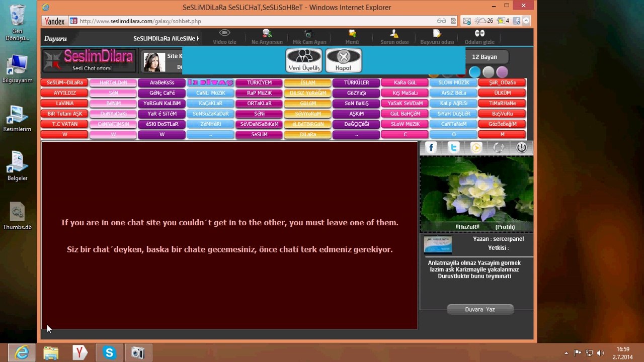Viewport: 644px width, 362px height.
Task: Enter the GöZYaŞı room
Action: tap(356, 93)
